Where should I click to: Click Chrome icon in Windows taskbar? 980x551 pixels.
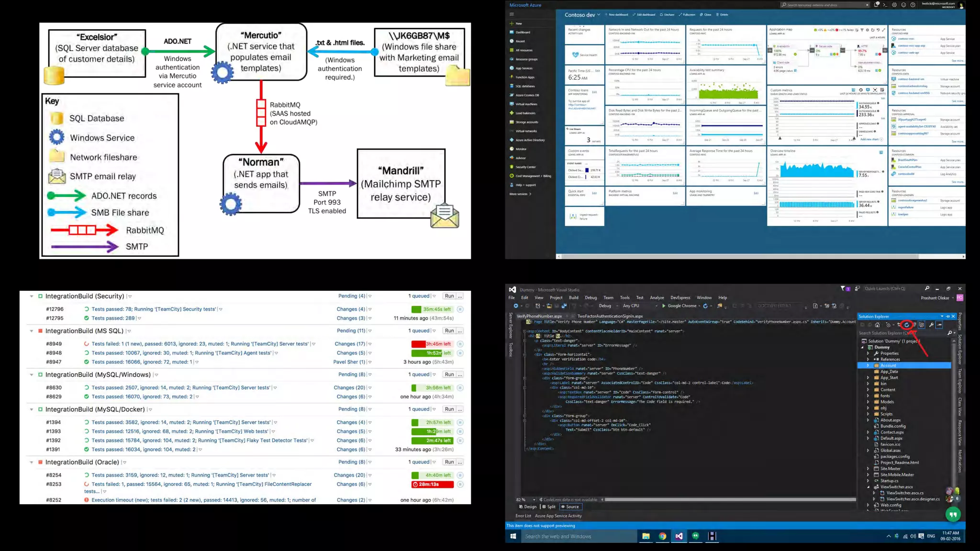coord(662,536)
